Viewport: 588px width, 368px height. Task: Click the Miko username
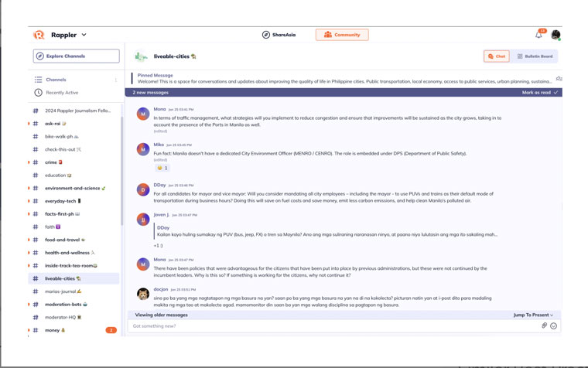point(159,145)
